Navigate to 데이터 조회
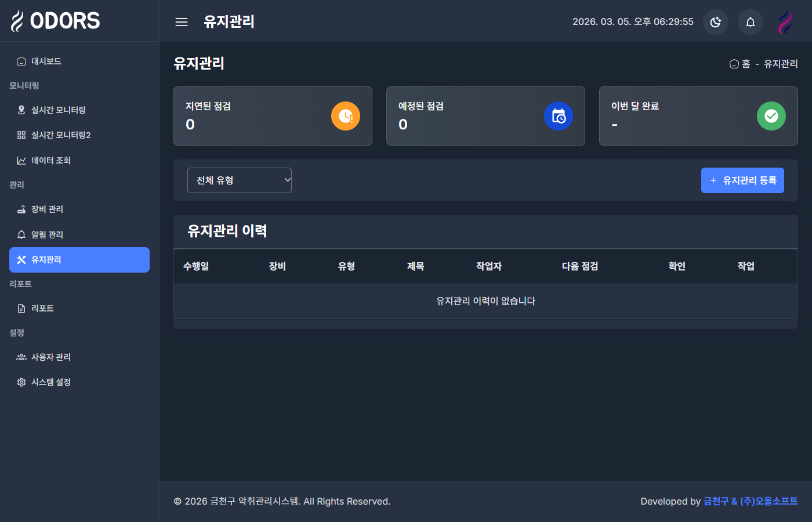The width and height of the screenshot is (812, 522). point(50,160)
